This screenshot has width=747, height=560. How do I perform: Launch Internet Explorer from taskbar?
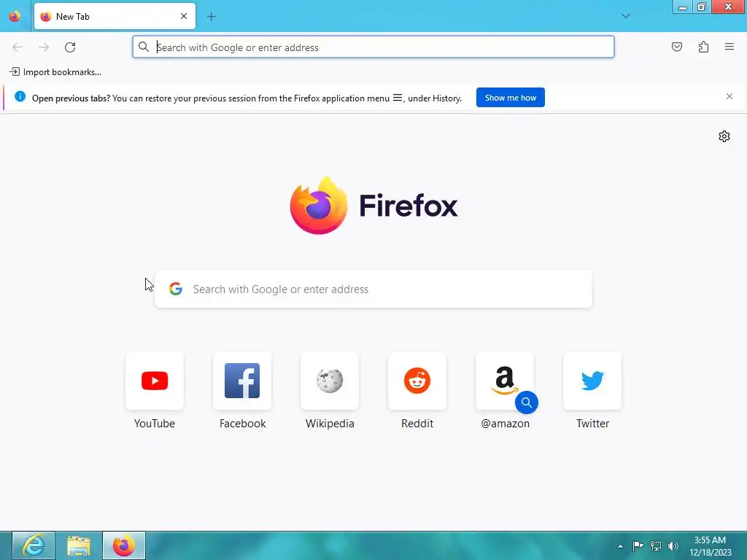(34, 545)
